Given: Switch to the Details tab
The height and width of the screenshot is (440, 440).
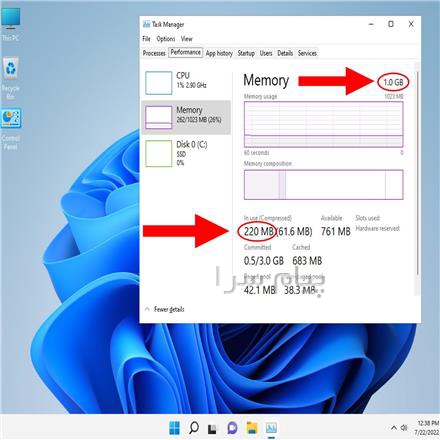Looking at the screenshot, I should pos(285,53).
